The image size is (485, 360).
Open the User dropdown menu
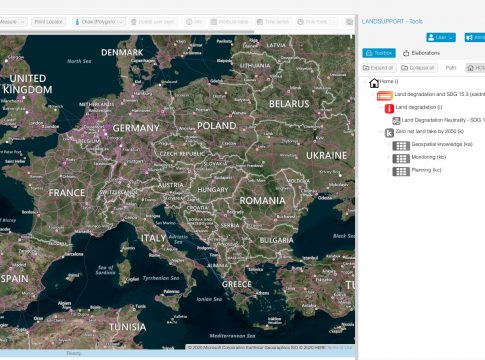[441, 37]
